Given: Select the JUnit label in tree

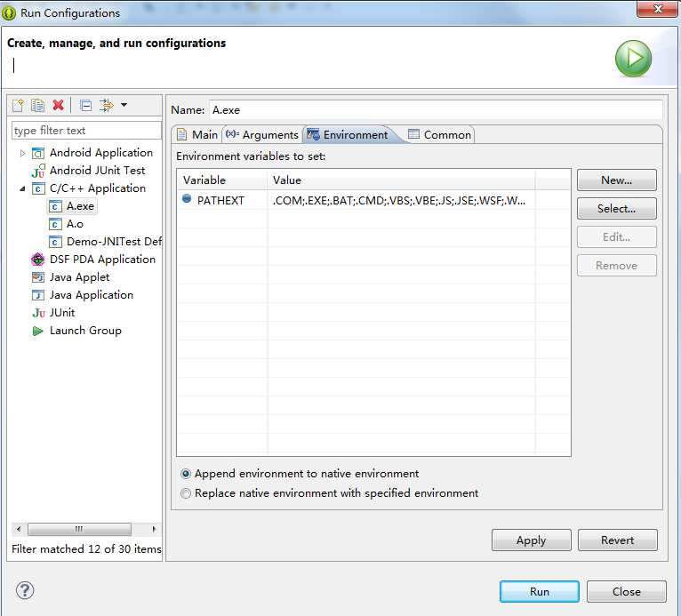Looking at the screenshot, I should (x=62, y=313).
